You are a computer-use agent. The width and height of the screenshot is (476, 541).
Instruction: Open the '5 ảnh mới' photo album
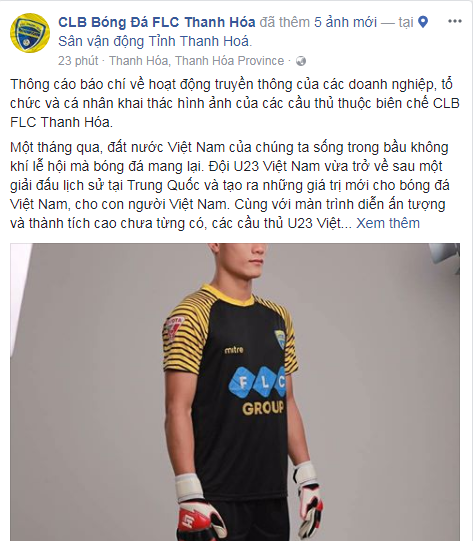coord(345,22)
